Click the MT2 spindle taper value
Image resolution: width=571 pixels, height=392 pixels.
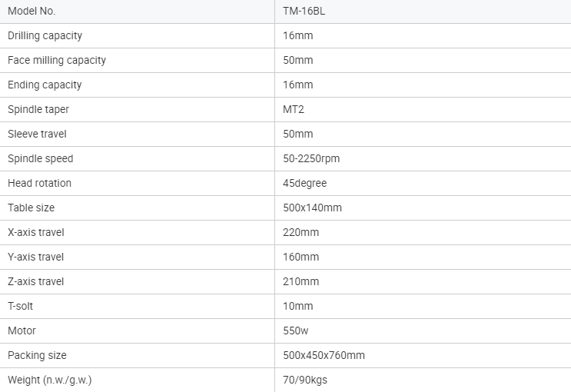[294, 109]
